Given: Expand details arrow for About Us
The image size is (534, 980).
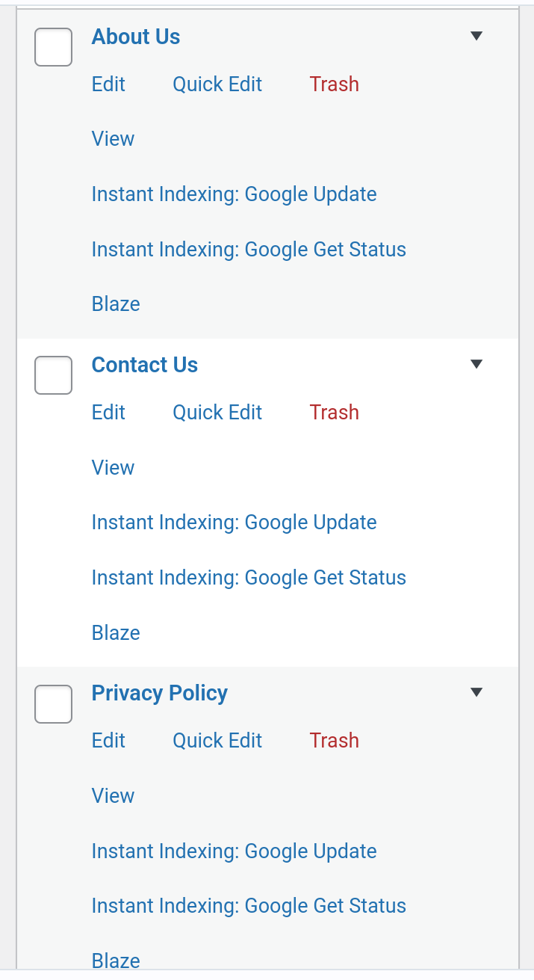Looking at the screenshot, I should tap(476, 36).
